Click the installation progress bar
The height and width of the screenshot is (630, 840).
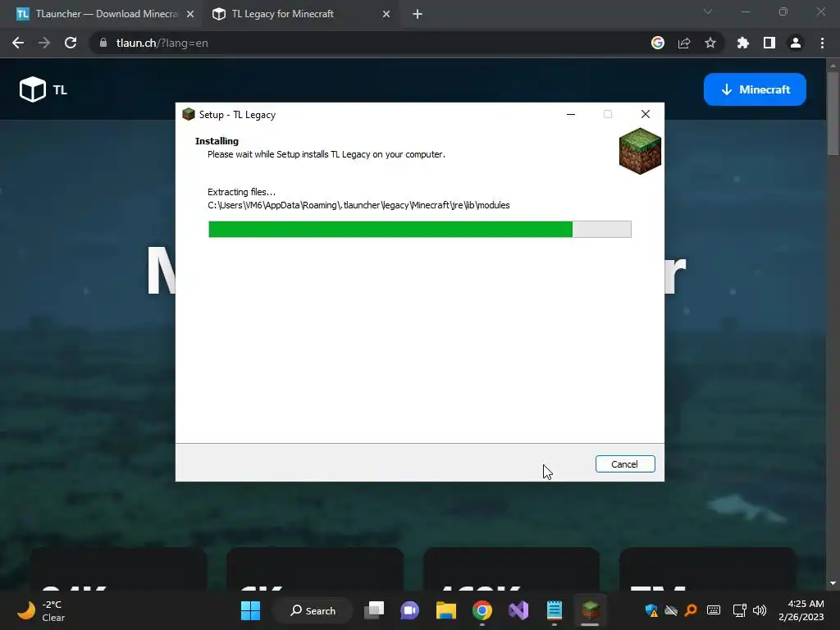coord(419,229)
